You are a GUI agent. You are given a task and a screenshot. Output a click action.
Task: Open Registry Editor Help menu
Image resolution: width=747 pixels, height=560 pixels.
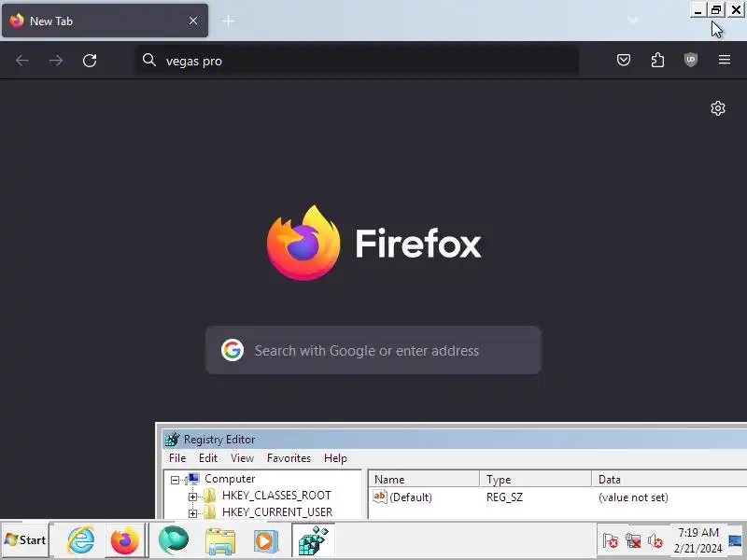click(335, 458)
